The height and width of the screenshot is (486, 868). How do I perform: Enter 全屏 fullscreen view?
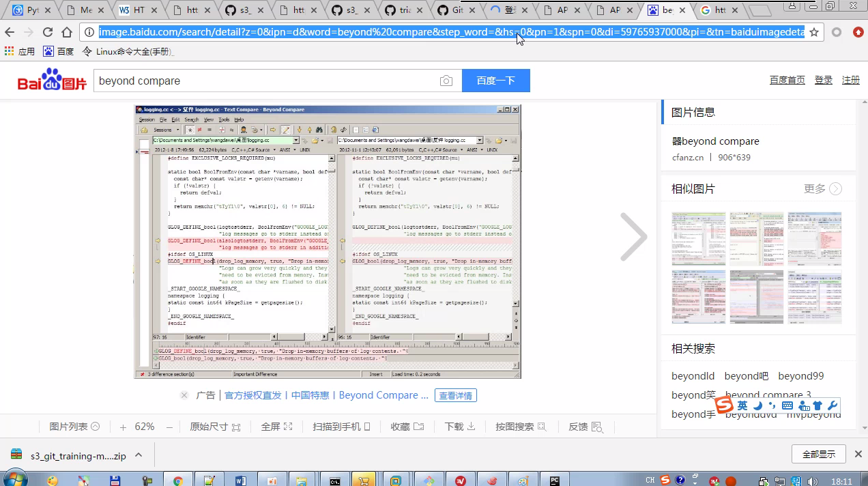pyautogui.click(x=276, y=427)
